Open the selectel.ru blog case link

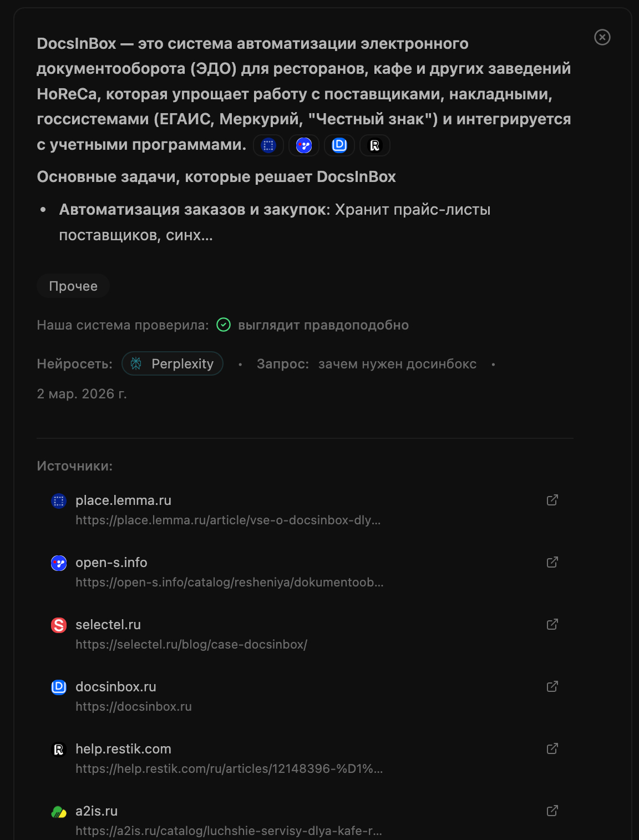pyautogui.click(x=191, y=645)
